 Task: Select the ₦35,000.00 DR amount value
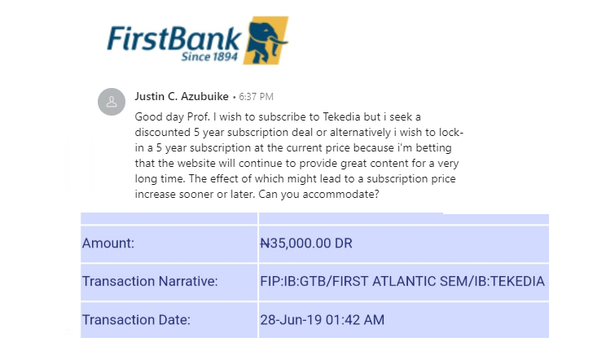[305, 243]
